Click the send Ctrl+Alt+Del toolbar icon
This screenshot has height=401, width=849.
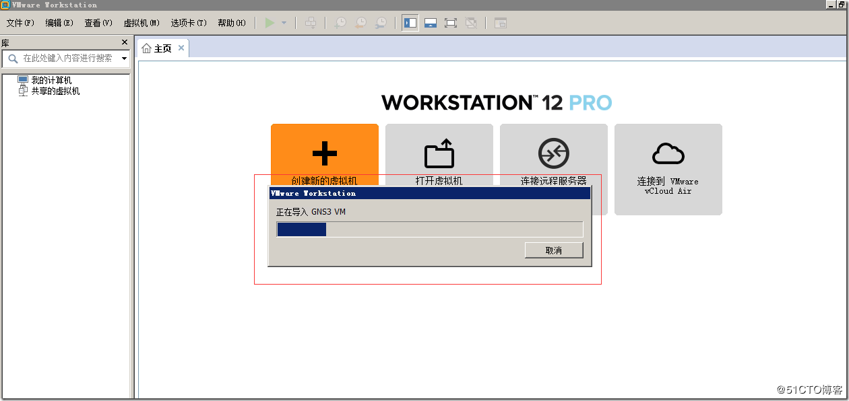coord(311,23)
